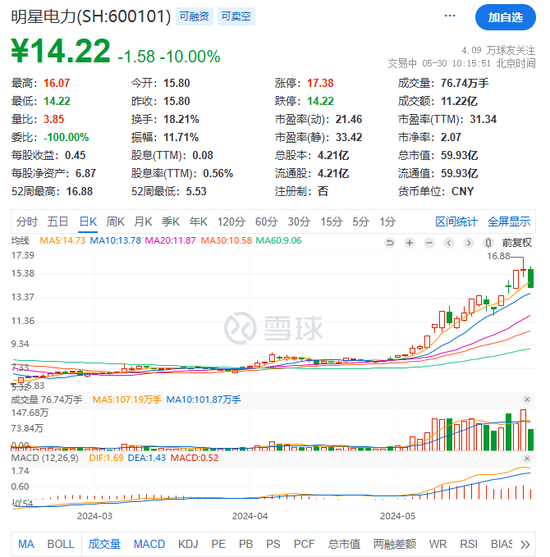Screen dimensions: 550x557
Task: Click the latest green volume bar
Action: coord(531,440)
